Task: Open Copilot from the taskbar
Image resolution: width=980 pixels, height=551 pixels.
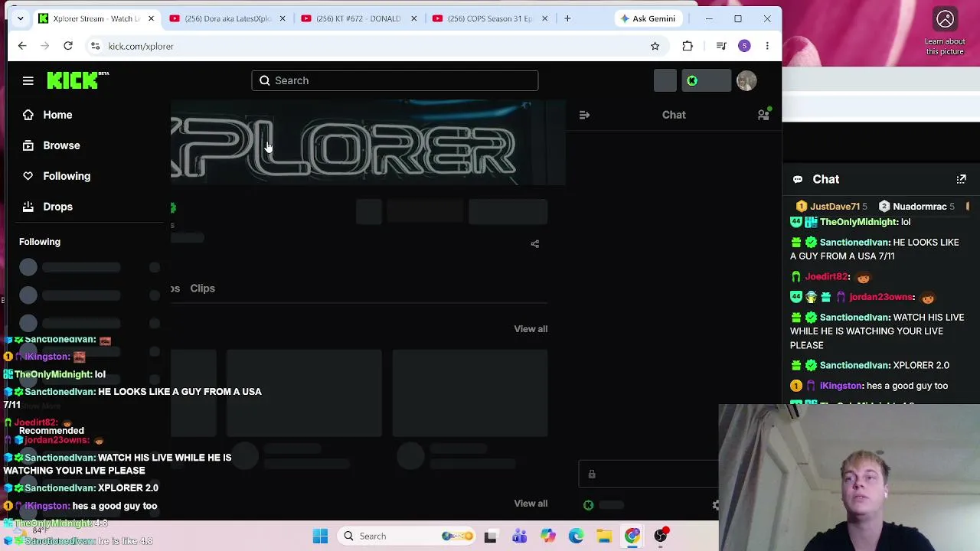Action: tap(548, 536)
